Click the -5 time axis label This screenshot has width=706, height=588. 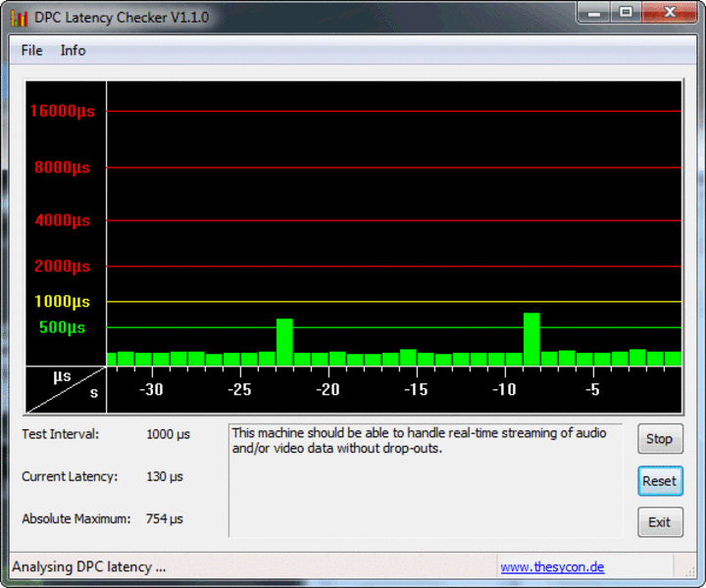[592, 389]
